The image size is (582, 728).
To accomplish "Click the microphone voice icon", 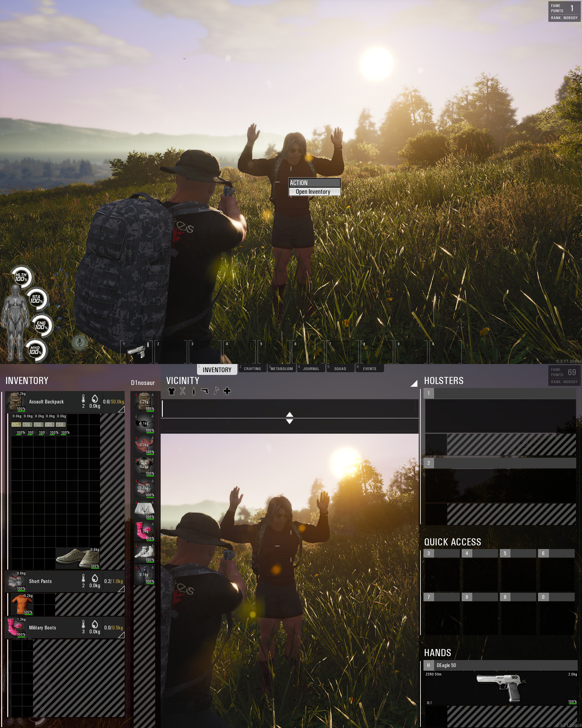I will pos(80,342).
